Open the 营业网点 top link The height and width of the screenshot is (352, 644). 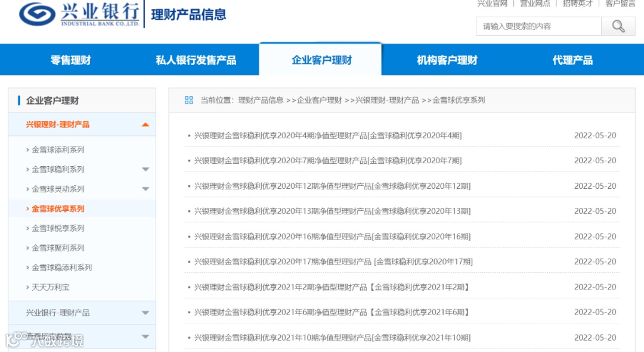pos(535,4)
